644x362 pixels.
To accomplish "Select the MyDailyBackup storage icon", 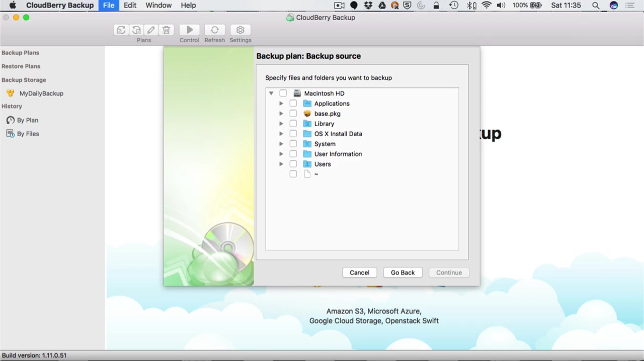I will (10, 94).
